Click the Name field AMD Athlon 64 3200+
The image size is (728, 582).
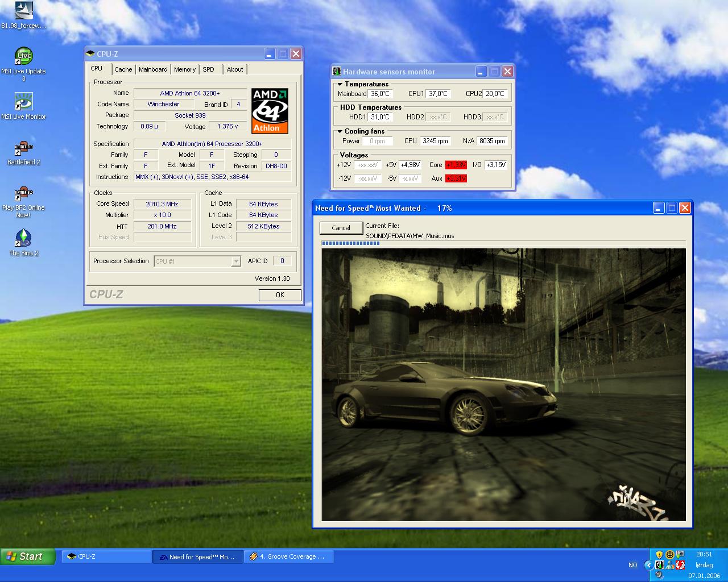tap(190, 93)
